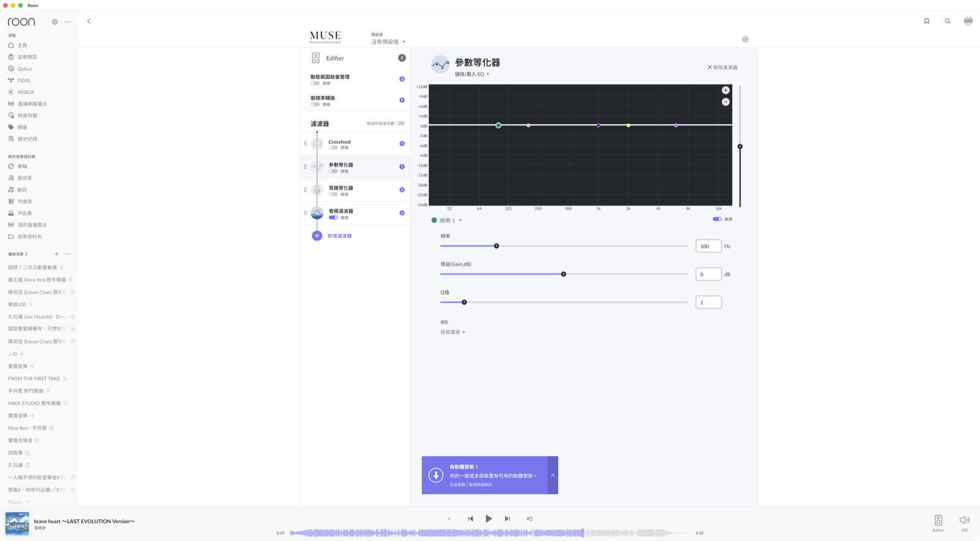Open the user profile avatar

(x=968, y=21)
